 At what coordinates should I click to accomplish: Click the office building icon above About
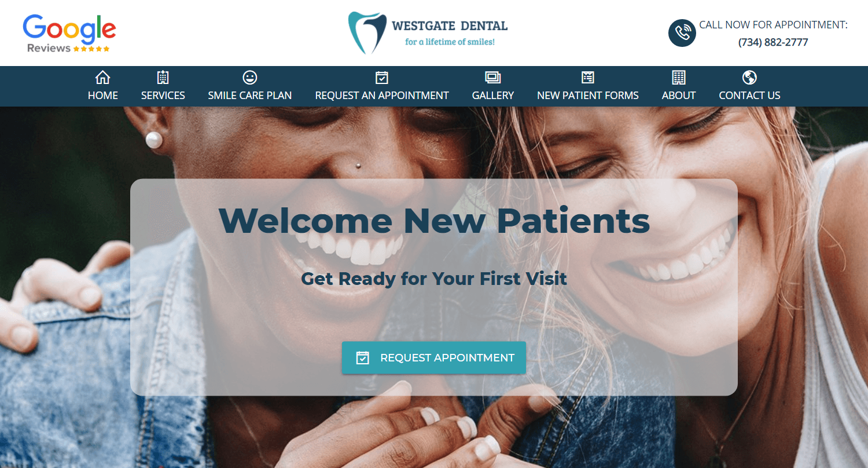coord(679,78)
